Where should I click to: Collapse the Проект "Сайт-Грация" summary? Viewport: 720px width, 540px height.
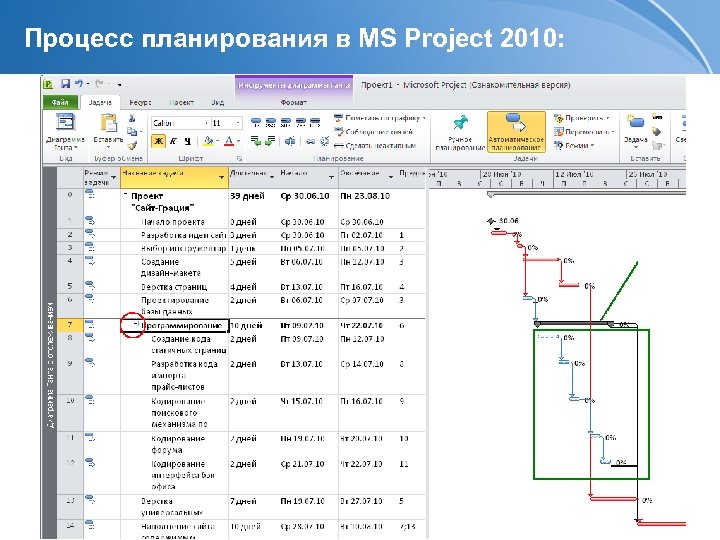(126, 196)
